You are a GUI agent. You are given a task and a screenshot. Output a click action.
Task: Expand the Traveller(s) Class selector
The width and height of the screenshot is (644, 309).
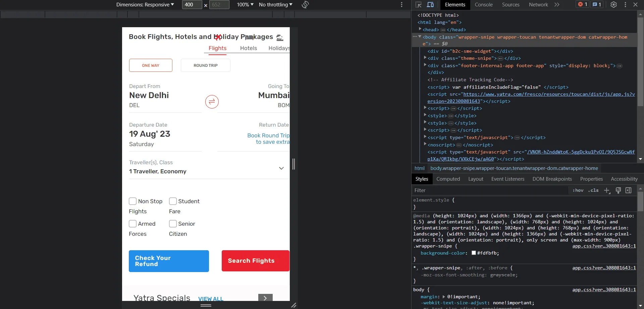(281, 168)
